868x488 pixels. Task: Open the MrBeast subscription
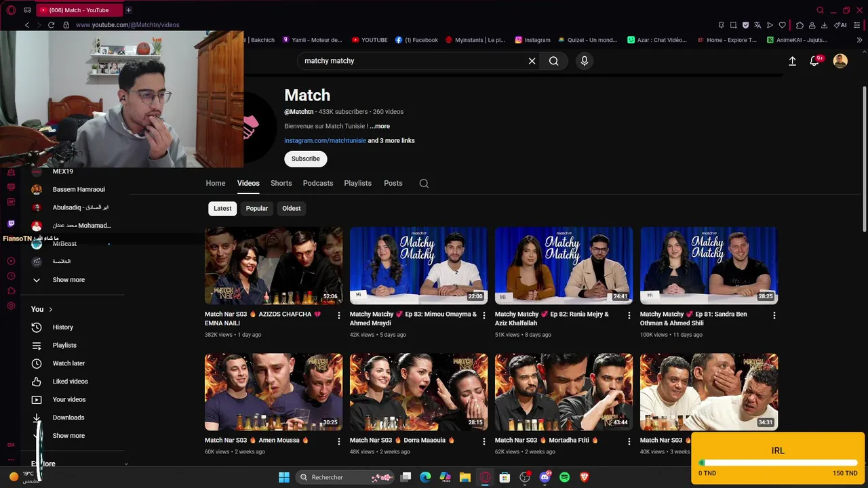[65, 243]
